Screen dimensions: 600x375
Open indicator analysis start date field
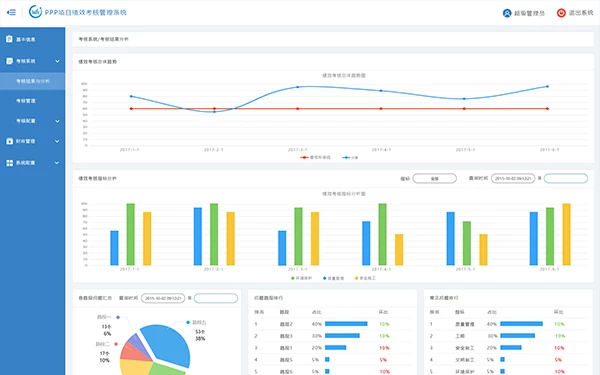513,179
